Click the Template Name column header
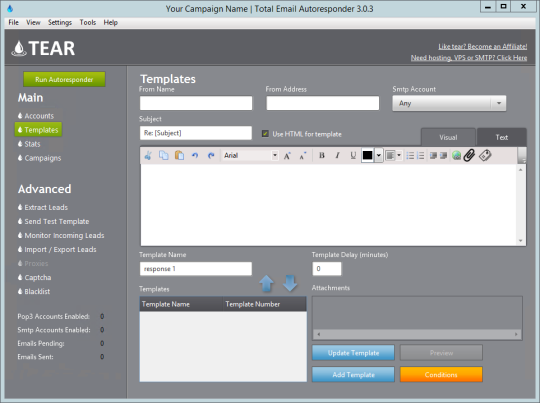The width and height of the screenshot is (540, 403). coord(181,304)
